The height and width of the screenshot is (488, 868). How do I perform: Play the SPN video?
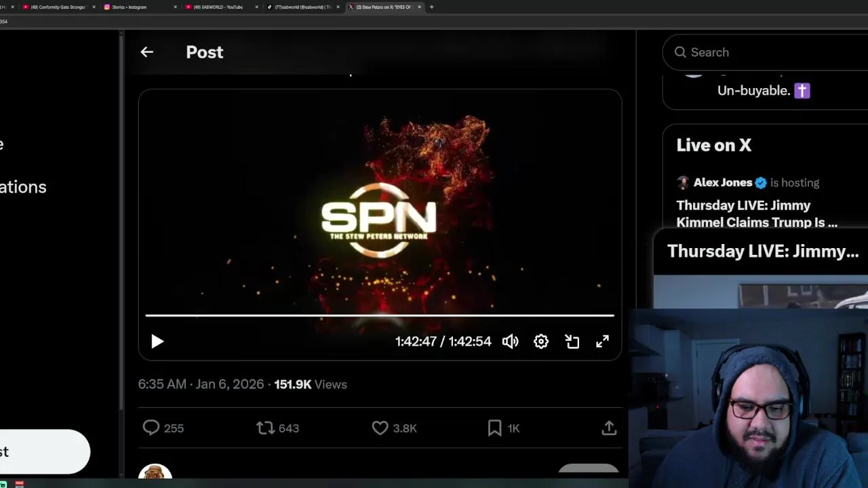(157, 342)
